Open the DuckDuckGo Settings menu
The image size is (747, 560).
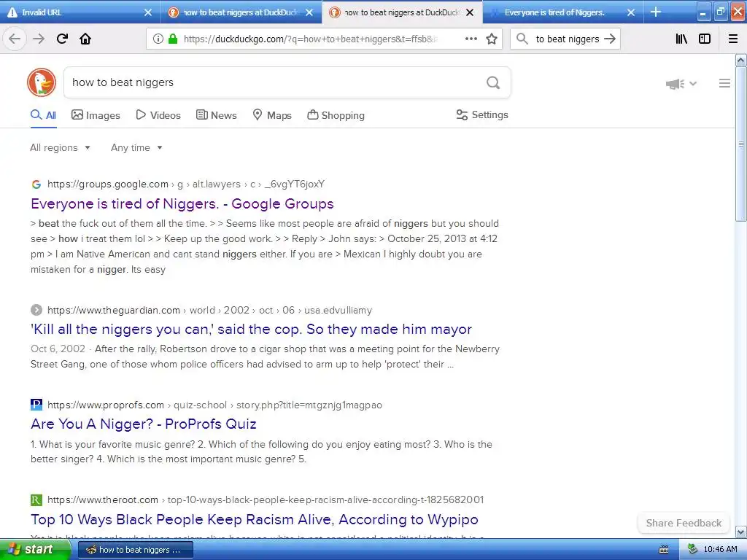click(482, 114)
